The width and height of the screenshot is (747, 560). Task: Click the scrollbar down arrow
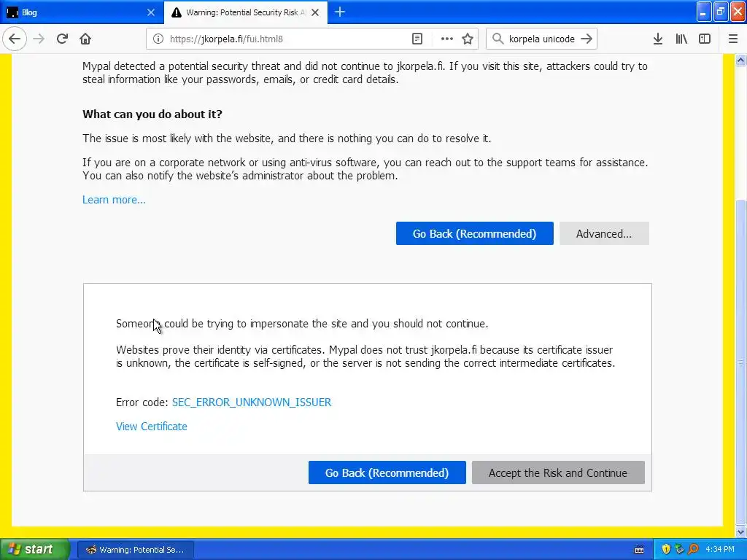pos(740,532)
